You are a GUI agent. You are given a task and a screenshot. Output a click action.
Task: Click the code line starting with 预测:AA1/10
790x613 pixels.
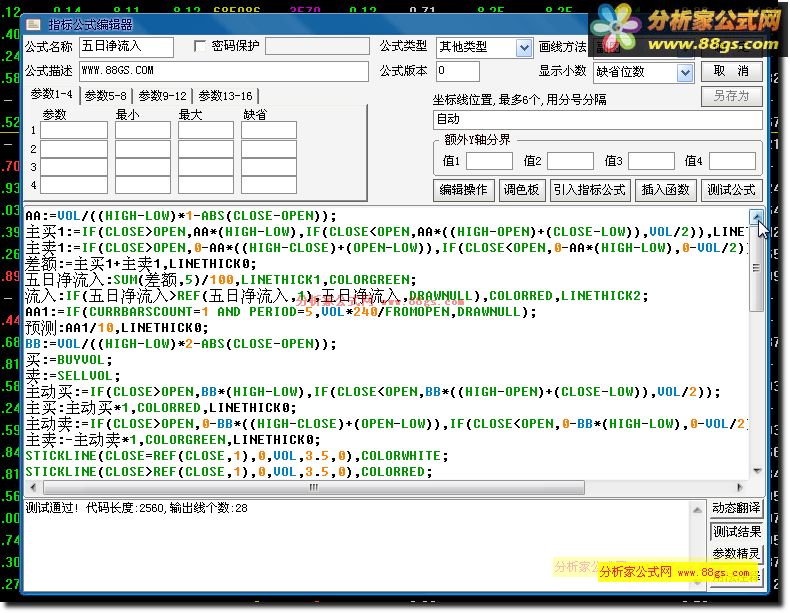[x=116, y=328]
